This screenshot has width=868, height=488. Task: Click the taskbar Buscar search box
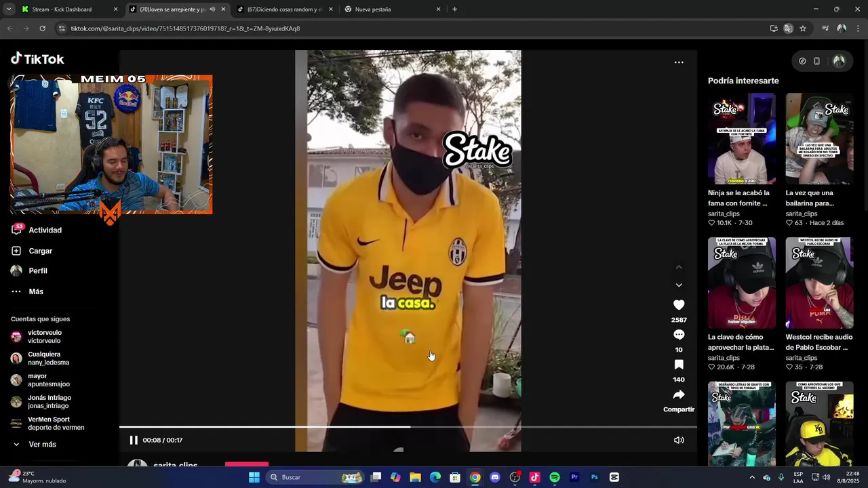[316, 477]
